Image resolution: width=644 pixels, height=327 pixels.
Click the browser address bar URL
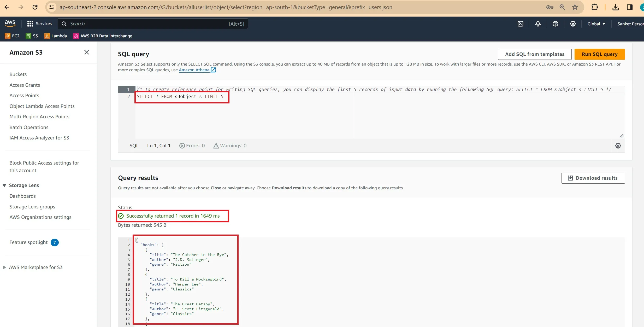(226, 7)
